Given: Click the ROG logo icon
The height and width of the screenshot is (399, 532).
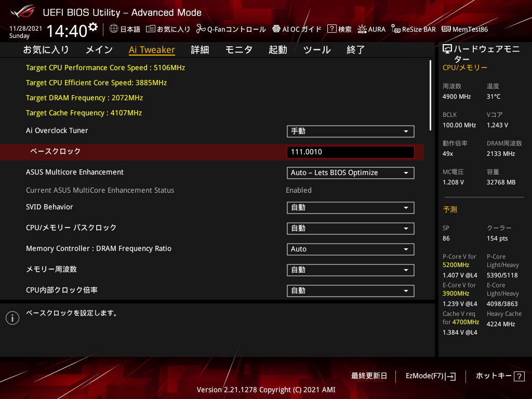Looking at the screenshot, I should pos(22,11).
